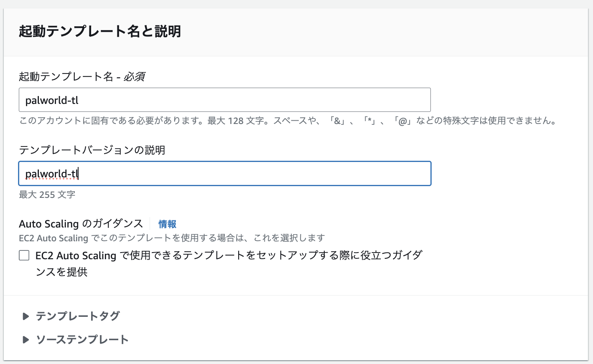Click palworld-tl text inside the template name field
This screenshot has height=364, width=593.
[52, 100]
